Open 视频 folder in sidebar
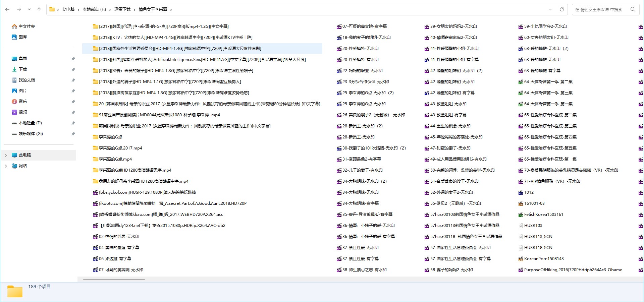This screenshot has width=644, height=302. point(23,112)
